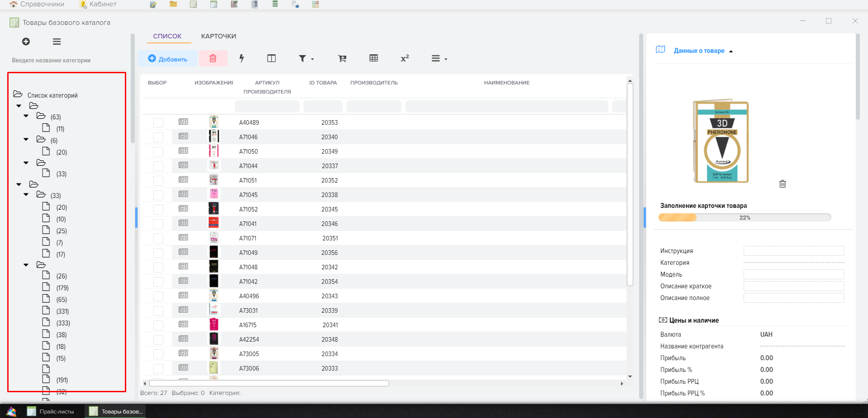Open the list options menu in the toolbar
868x418 pixels.
[436, 58]
